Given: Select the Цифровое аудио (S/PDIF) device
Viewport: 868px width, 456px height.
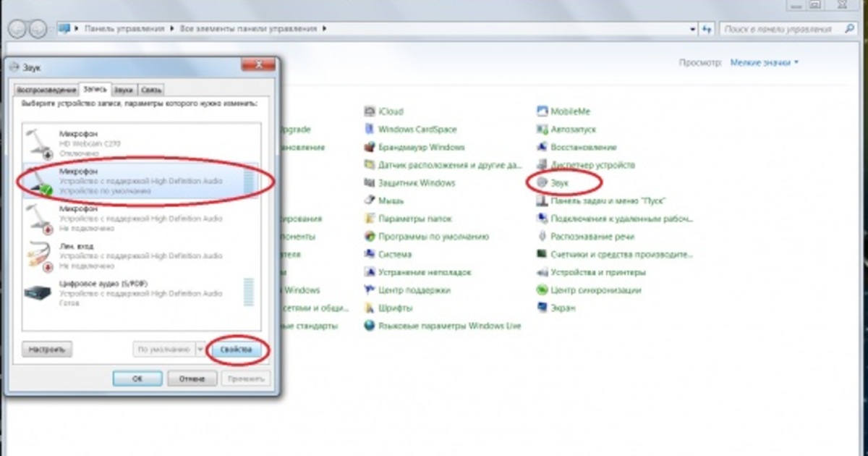Looking at the screenshot, I should coord(140,293).
